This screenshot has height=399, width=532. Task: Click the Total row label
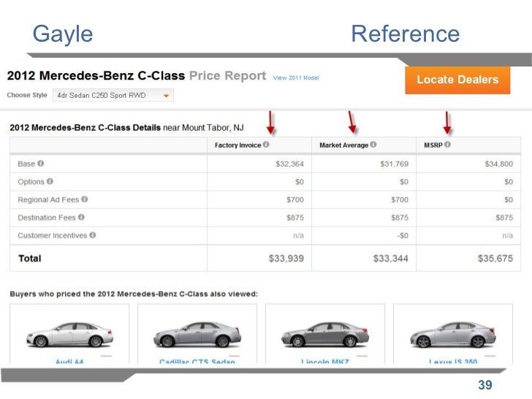point(30,259)
